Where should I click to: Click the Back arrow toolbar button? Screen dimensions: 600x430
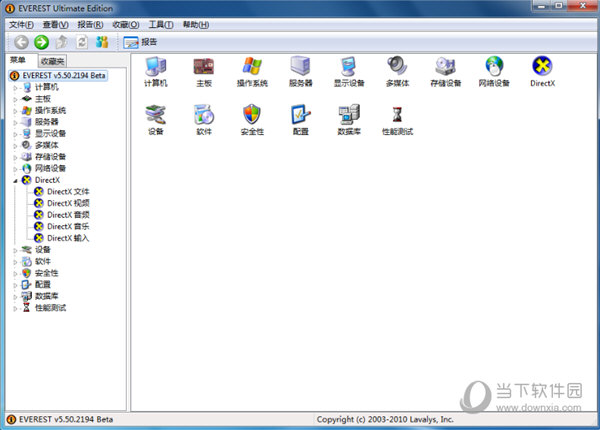pos(21,42)
